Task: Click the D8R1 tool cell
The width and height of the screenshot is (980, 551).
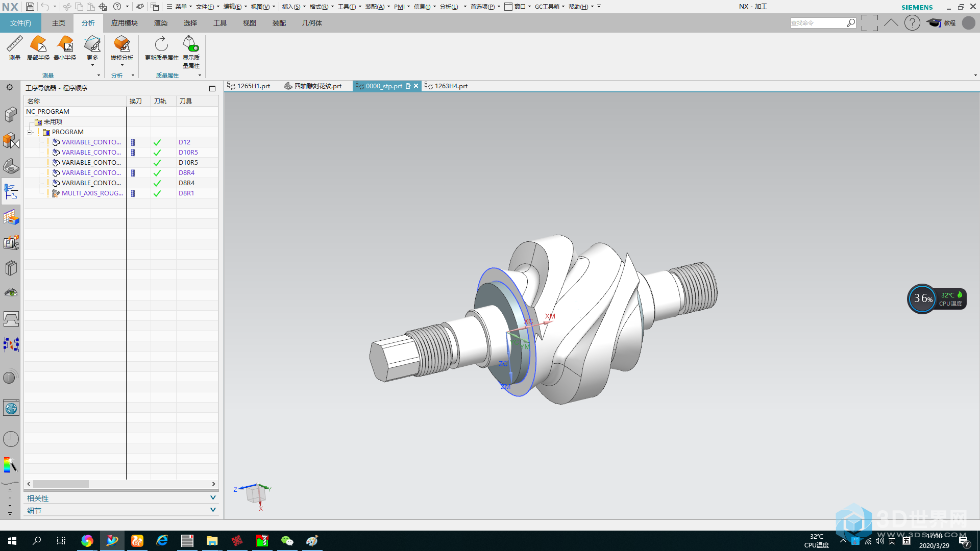Action: click(x=186, y=193)
